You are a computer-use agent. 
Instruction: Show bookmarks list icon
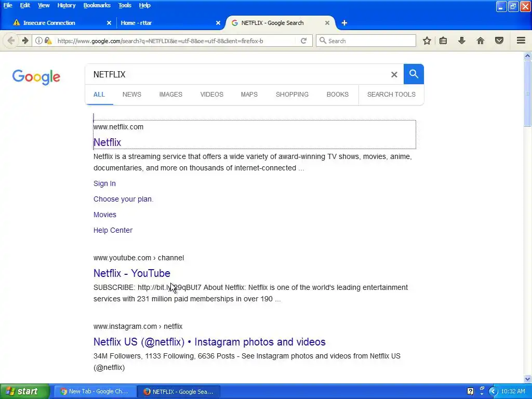coord(443,41)
